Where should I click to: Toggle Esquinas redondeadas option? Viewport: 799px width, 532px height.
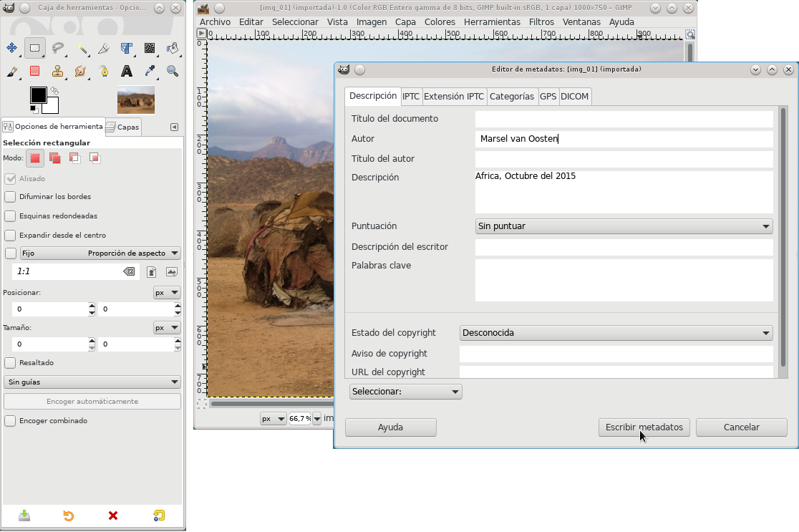[x=10, y=216]
